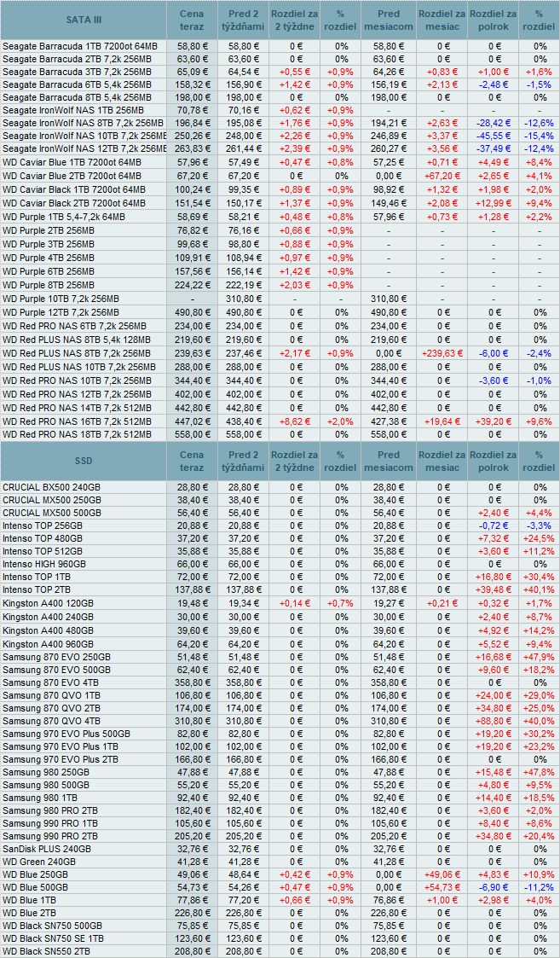
Task: Select WD Blue 500GB row name
Action: coord(36,888)
